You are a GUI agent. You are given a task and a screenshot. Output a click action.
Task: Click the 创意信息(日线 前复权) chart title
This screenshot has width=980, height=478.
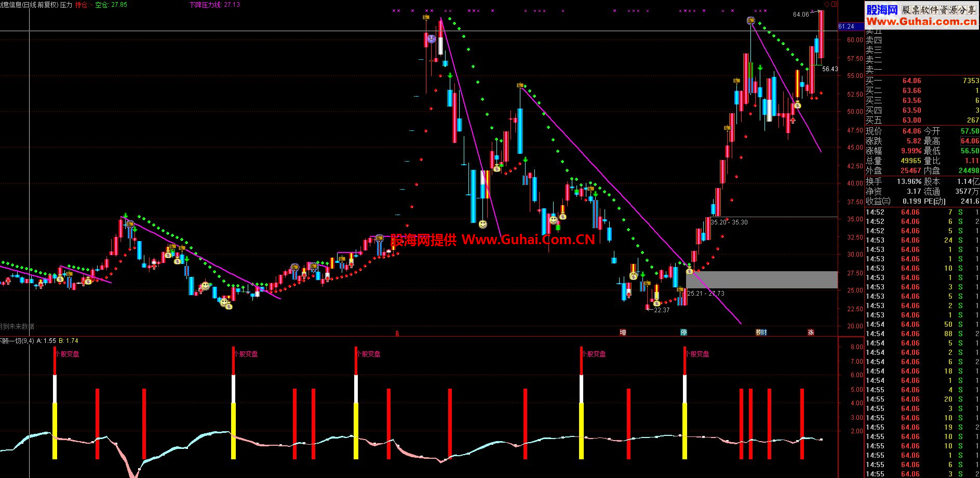[29, 5]
